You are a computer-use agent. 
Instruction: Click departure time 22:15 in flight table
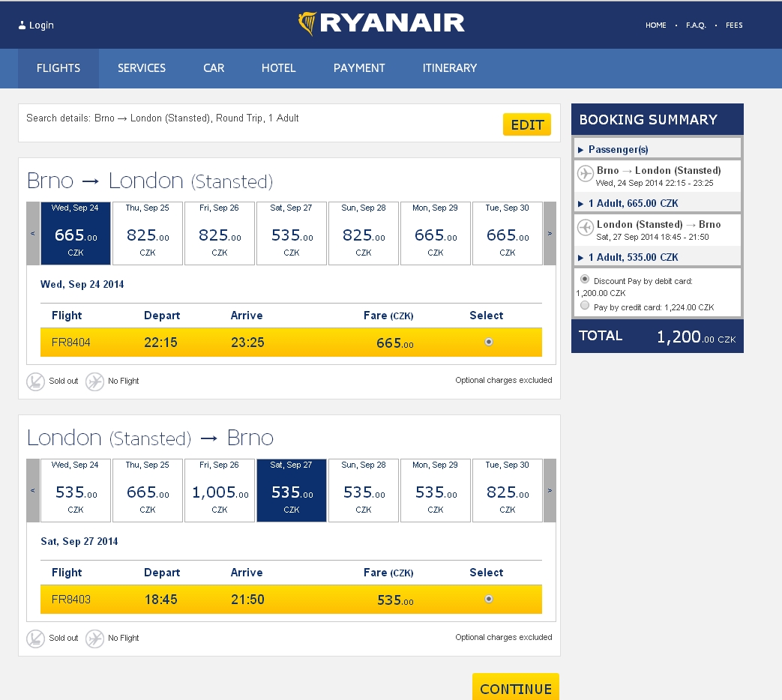[x=160, y=343]
